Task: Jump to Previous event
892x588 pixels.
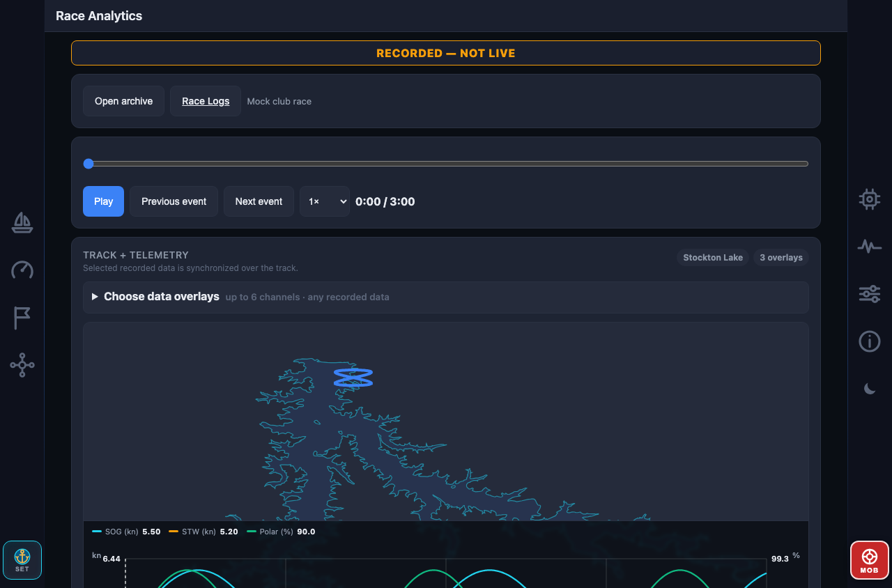Action: pos(174,201)
